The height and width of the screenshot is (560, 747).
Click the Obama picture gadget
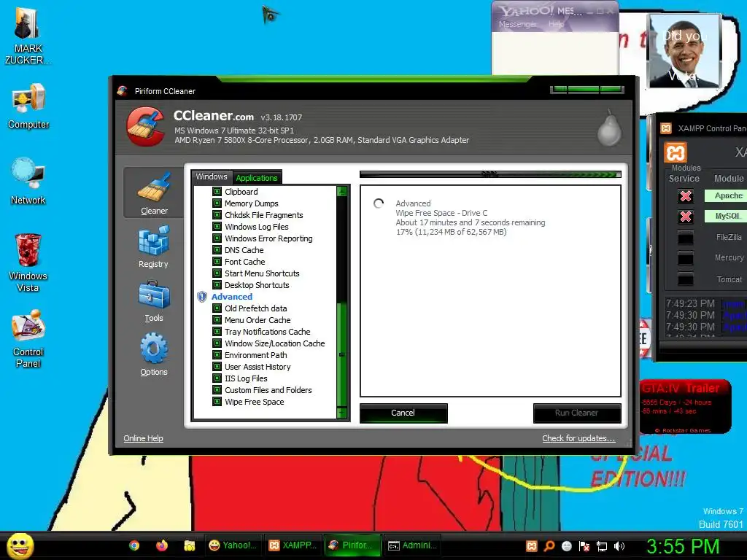(x=684, y=50)
